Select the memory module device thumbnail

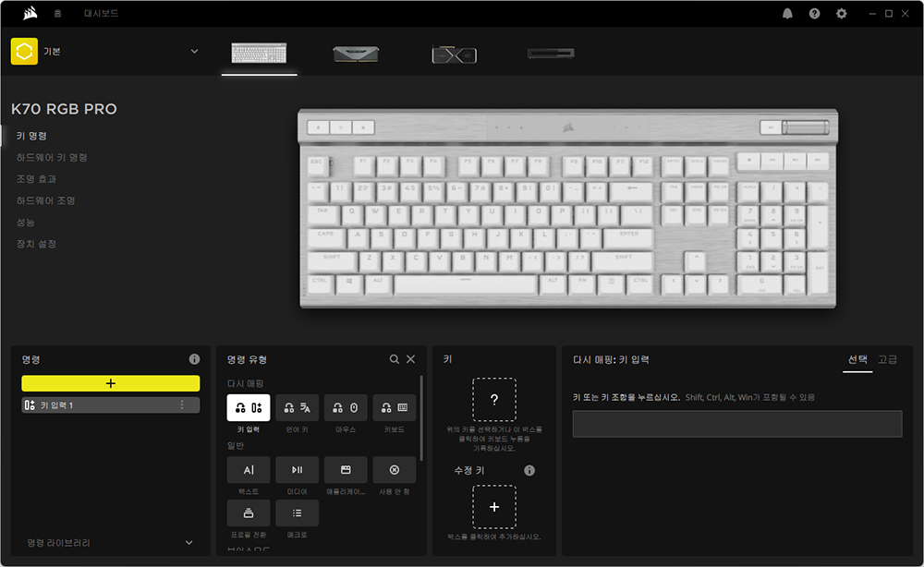356,54
